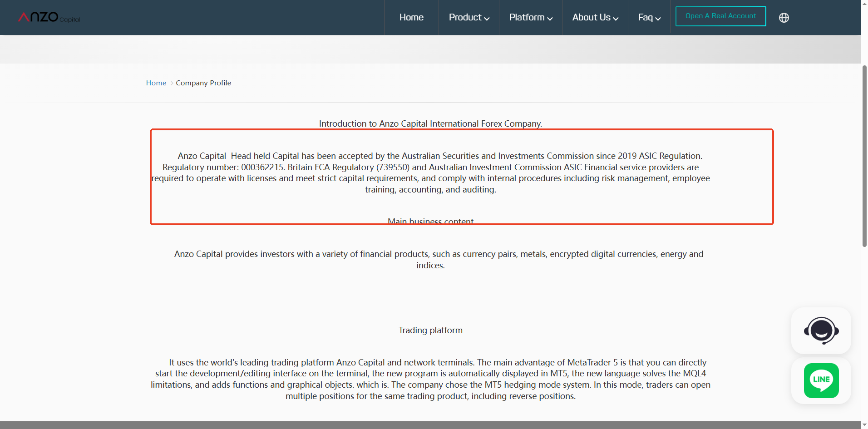The width and height of the screenshot is (868, 429).
Task: Click the paragraph starting 'Anzo Capital provides investors'
Action: (439, 260)
